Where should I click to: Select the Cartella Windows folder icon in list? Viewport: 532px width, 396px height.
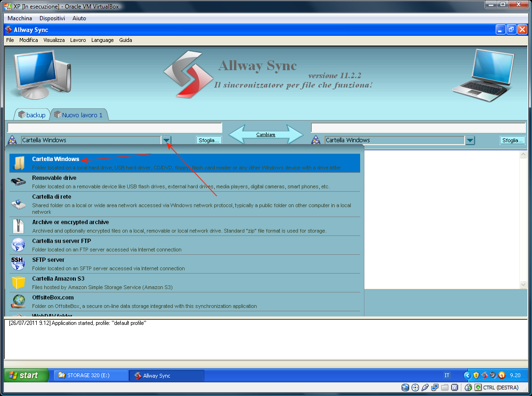pyautogui.click(x=19, y=163)
